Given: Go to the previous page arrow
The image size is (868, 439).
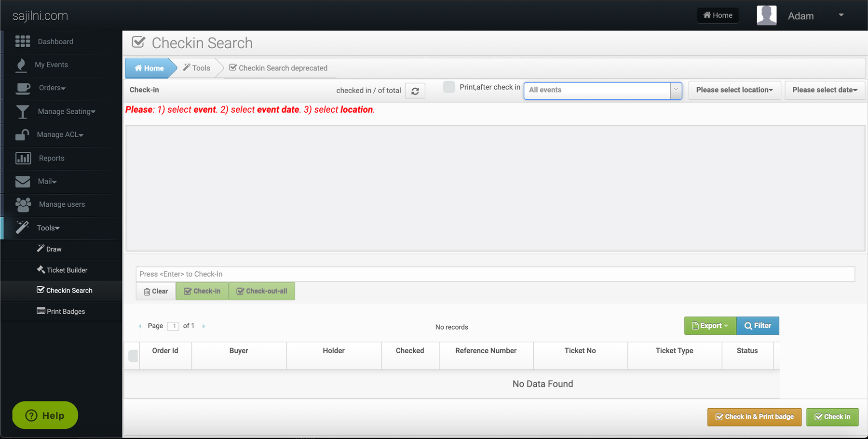Looking at the screenshot, I should click(140, 326).
